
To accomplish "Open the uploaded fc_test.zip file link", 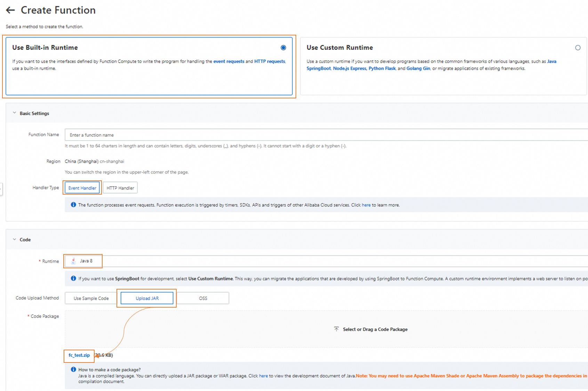I will click(79, 355).
